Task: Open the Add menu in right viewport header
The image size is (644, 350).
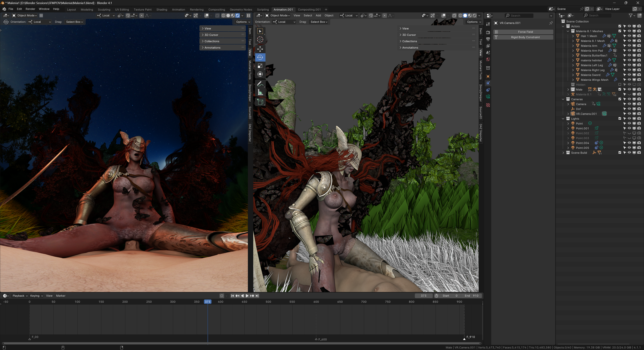Action: 318,15
